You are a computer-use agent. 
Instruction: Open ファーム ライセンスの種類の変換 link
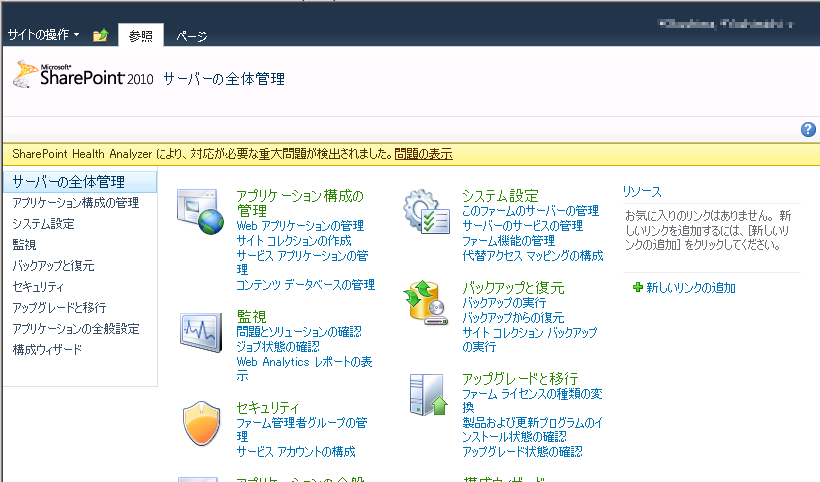532,400
